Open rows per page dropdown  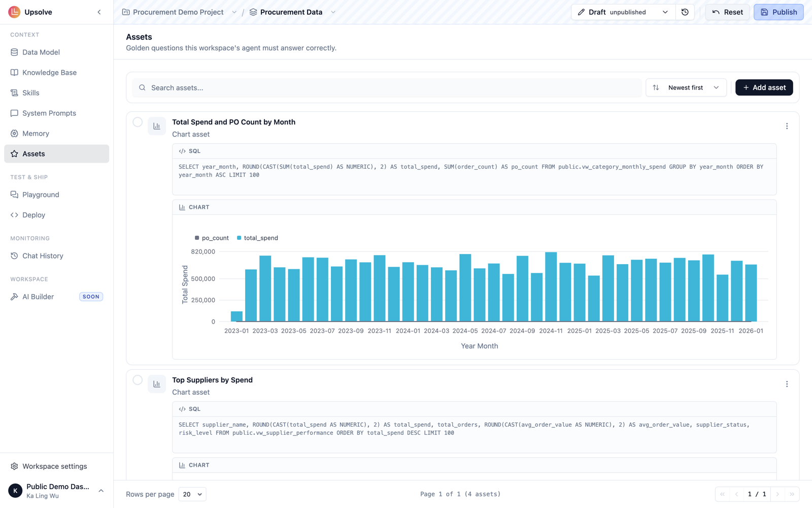click(x=192, y=494)
